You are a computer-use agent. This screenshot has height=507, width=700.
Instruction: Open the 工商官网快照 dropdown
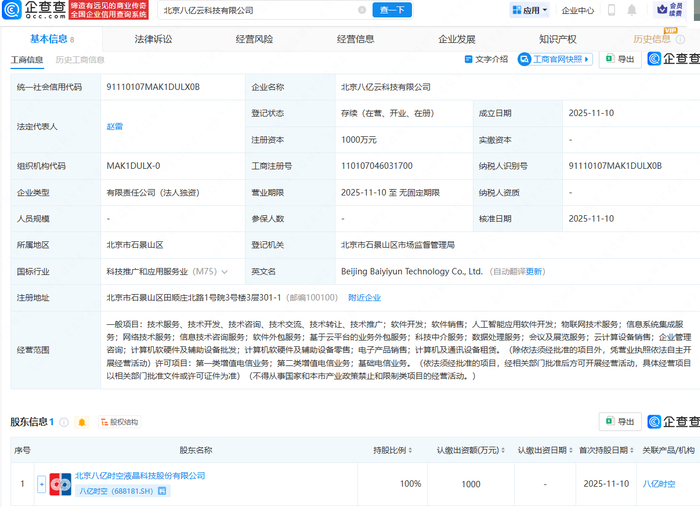[x=558, y=60]
